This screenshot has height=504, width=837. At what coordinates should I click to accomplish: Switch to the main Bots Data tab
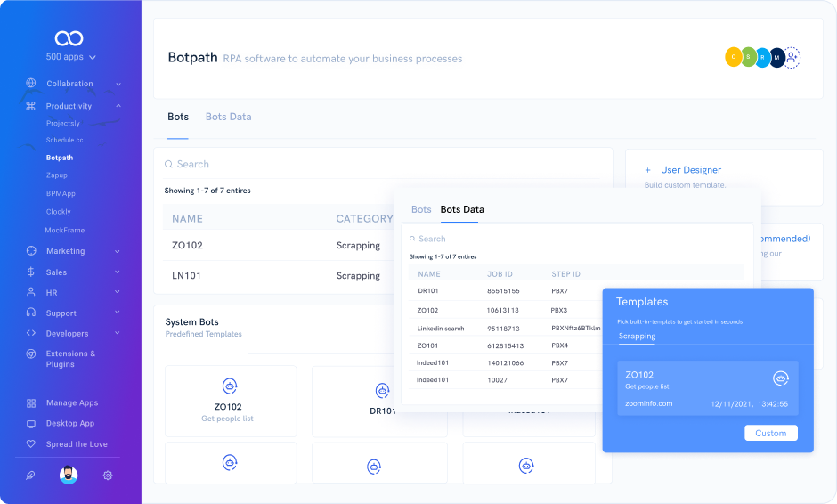tap(228, 117)
